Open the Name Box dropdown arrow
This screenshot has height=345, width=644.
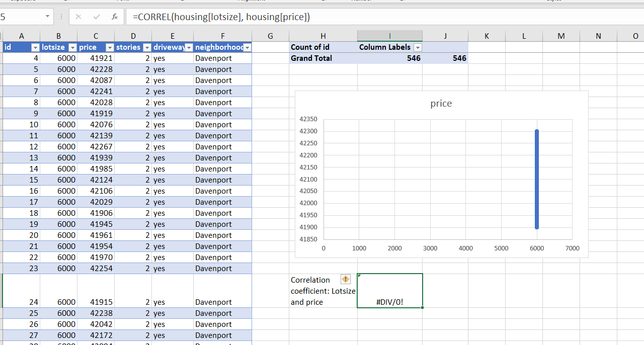pyautogui.click(x=47, y=17)
